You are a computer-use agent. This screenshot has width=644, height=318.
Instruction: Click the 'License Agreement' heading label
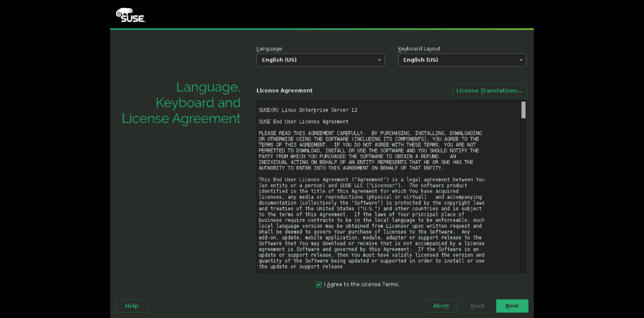pyautogui.click(x=284, y=91)
